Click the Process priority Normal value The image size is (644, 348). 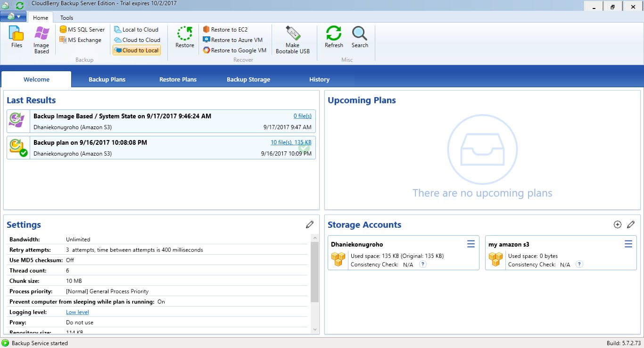coord(107,291)
